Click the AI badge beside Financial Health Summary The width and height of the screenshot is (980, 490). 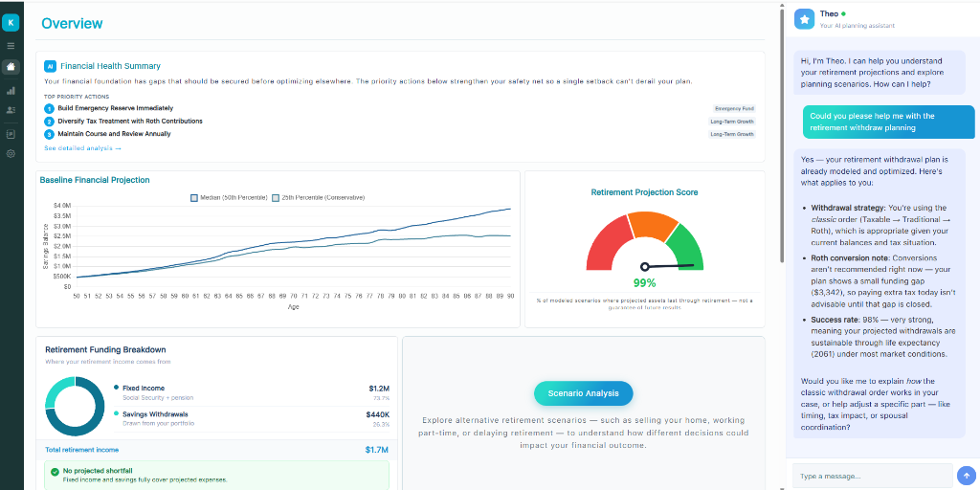coord(50,66)
